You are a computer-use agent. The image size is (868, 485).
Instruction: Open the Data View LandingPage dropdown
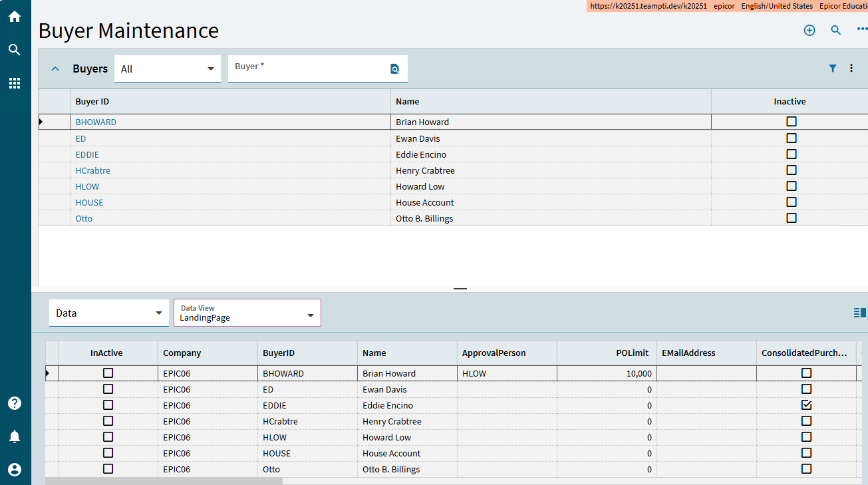[247, 313]
